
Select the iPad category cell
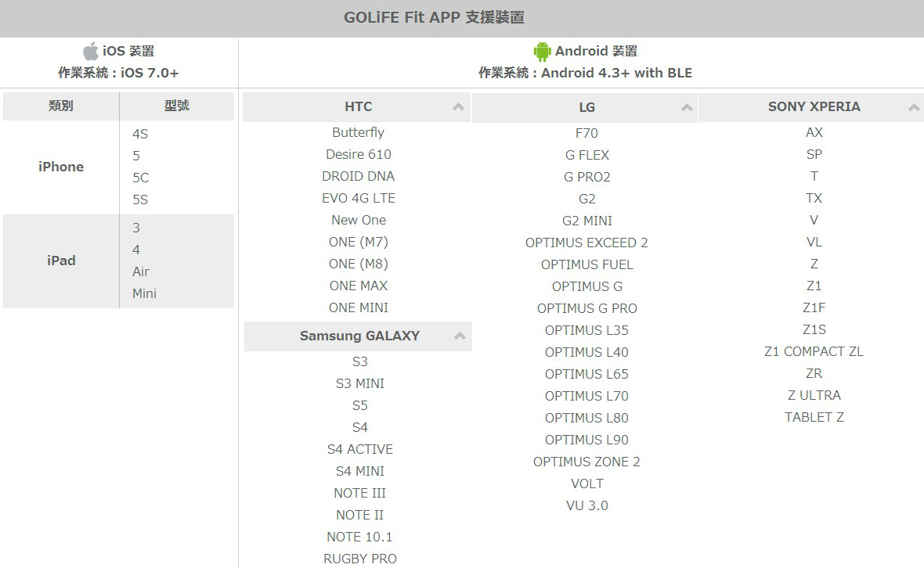pos(61,261)
